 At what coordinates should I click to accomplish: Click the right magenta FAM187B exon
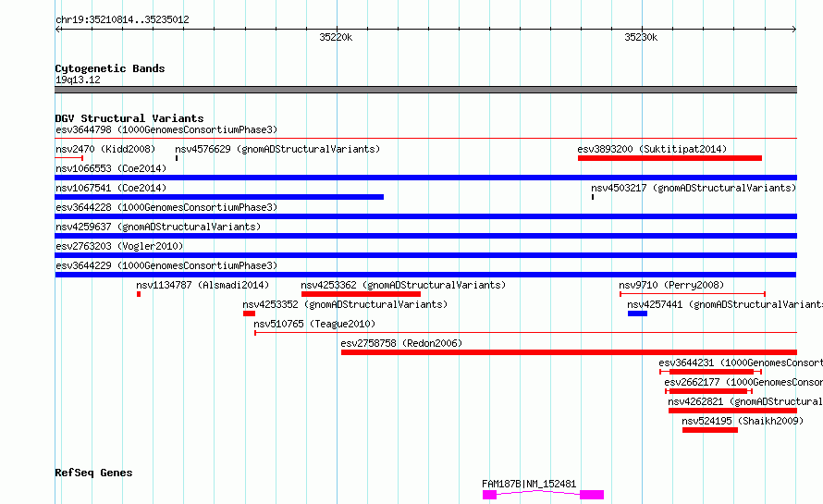click(592, 495)
